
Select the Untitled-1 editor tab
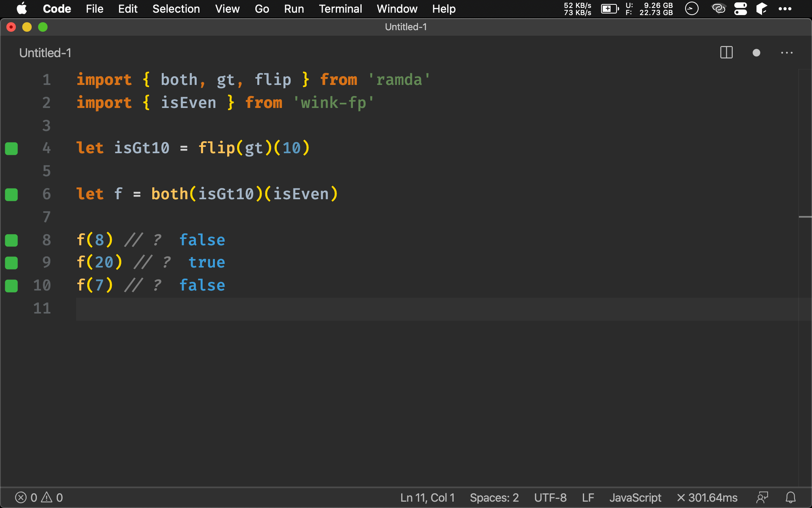[45, 53]
